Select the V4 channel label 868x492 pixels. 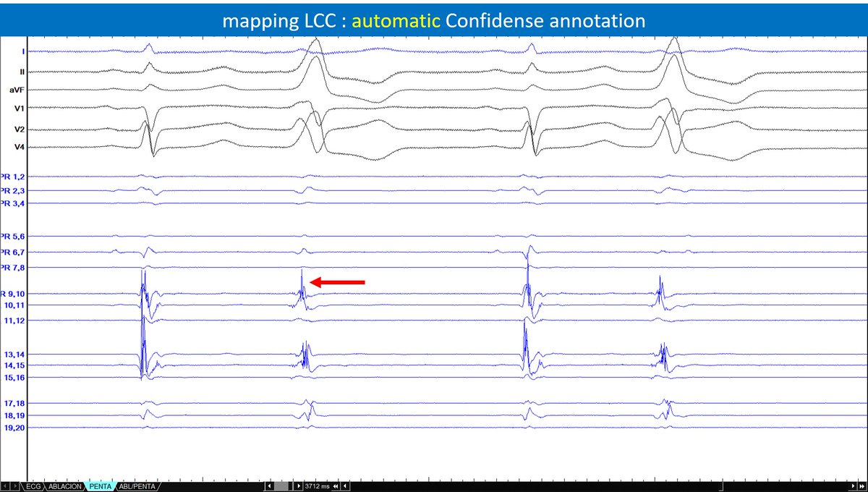click(20, 148)
